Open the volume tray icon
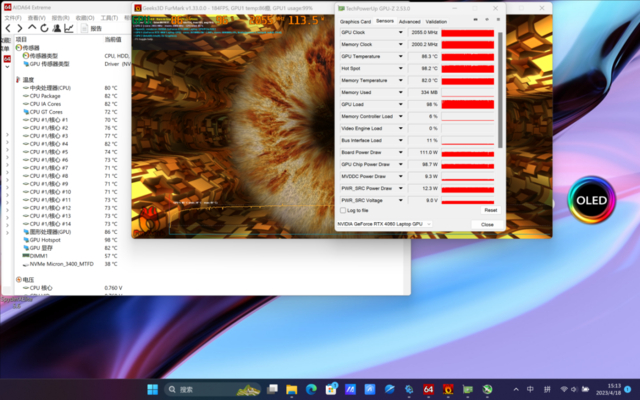Image resolution: width=640 pixels, height=400 pixels. (574, 389)
